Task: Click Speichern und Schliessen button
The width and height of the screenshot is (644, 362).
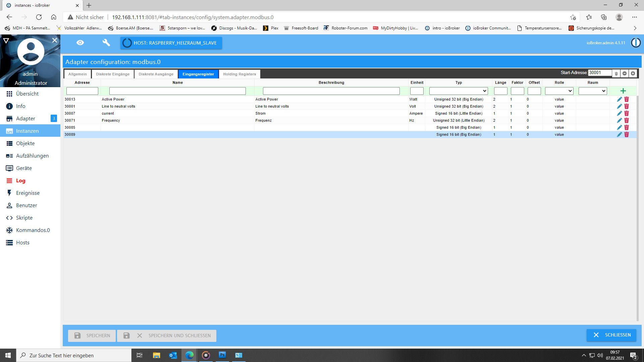Action: coord(167,336)
